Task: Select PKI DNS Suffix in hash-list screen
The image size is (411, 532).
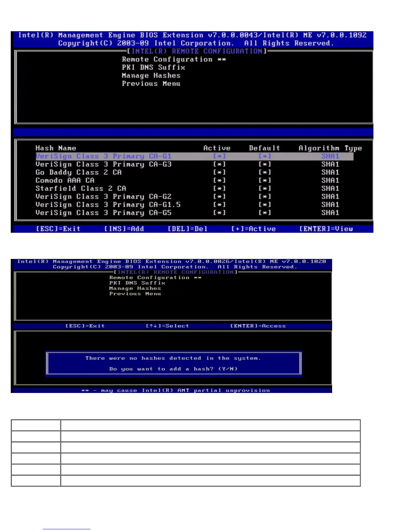Action: pyautogui.click(x=153, y=68)
